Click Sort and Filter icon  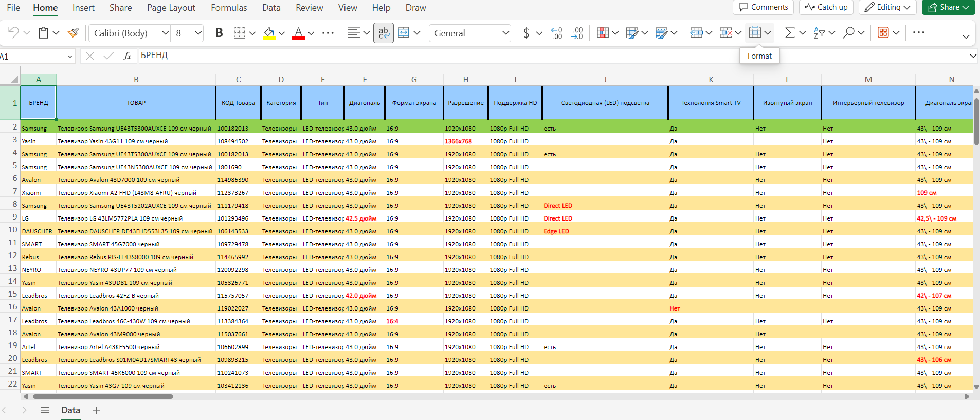pyautogui.click(x=819, y=33)
